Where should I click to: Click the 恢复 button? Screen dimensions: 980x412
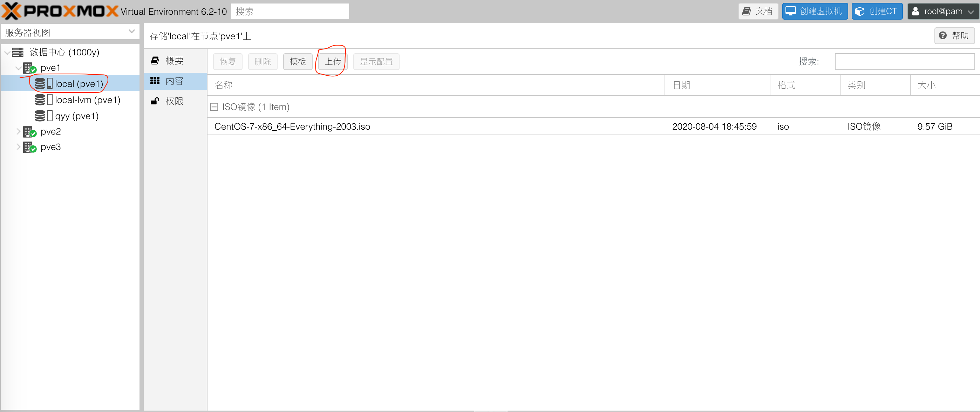pos(227,62)
